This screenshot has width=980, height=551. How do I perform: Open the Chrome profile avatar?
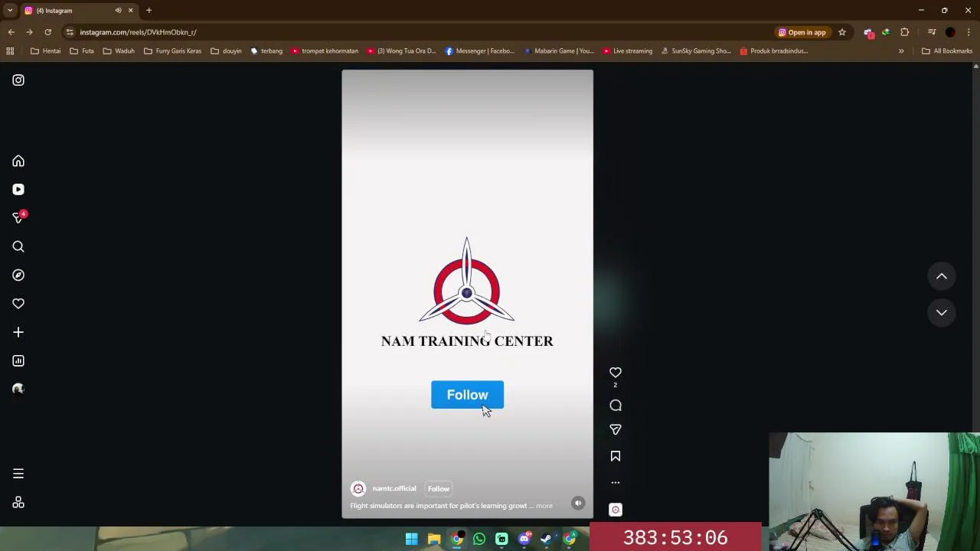pyautogui.click(x=950, y=32)
